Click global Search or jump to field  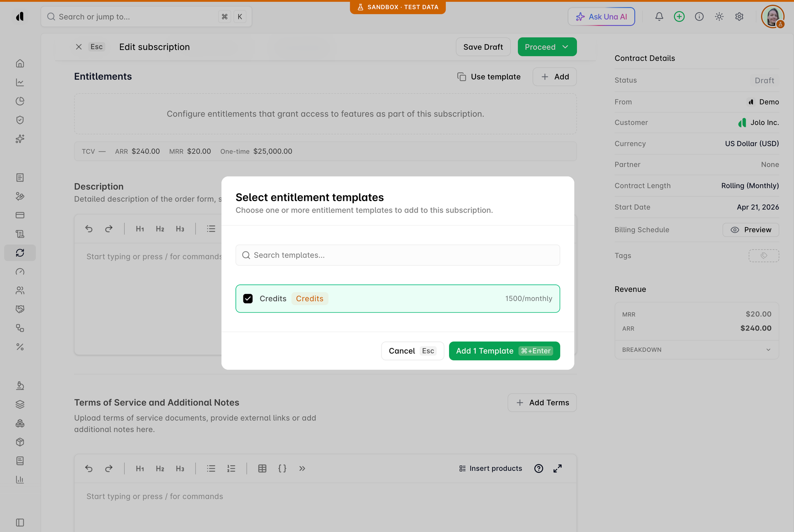point(146,17)
